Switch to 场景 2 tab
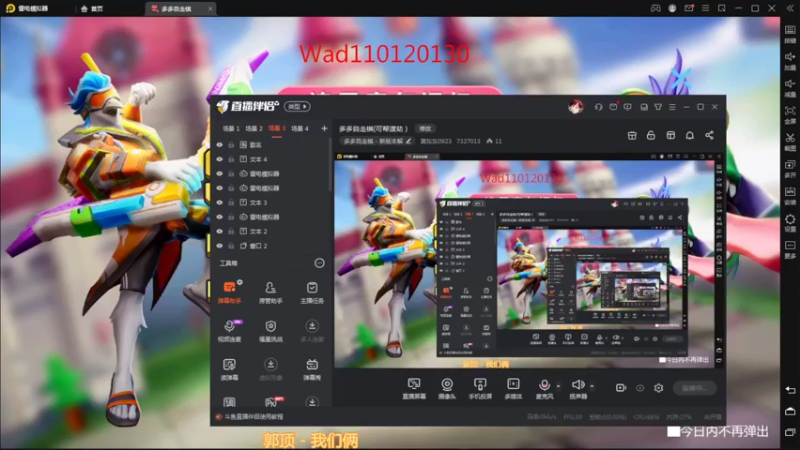Viewport: 800px width, 450px height. (x=254, y=129)
